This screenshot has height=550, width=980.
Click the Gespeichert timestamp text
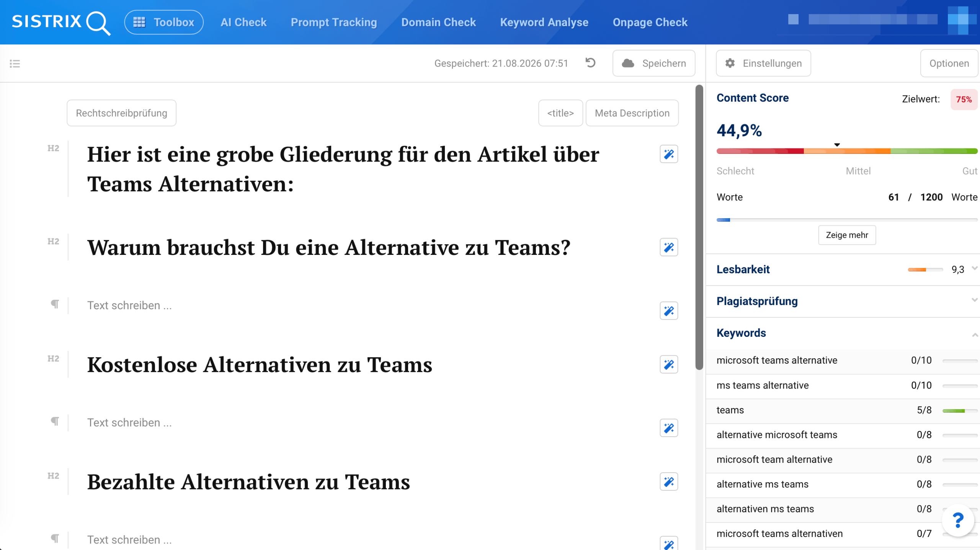click(x=501, y=63)
